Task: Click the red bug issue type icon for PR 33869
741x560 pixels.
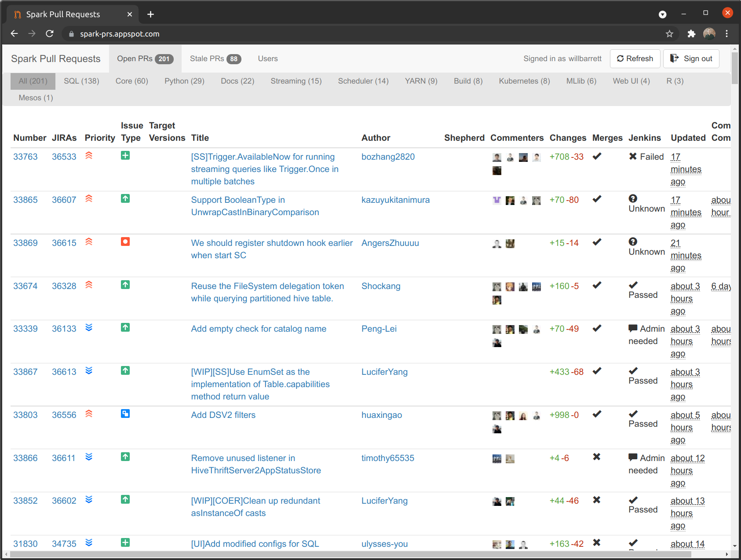Action: coord(125,242)
